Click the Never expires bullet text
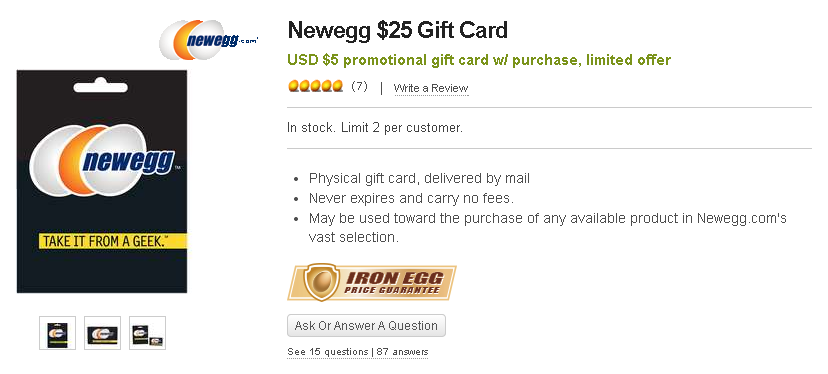The width and height of the screenshot is (828, 374). coord(411,199)
